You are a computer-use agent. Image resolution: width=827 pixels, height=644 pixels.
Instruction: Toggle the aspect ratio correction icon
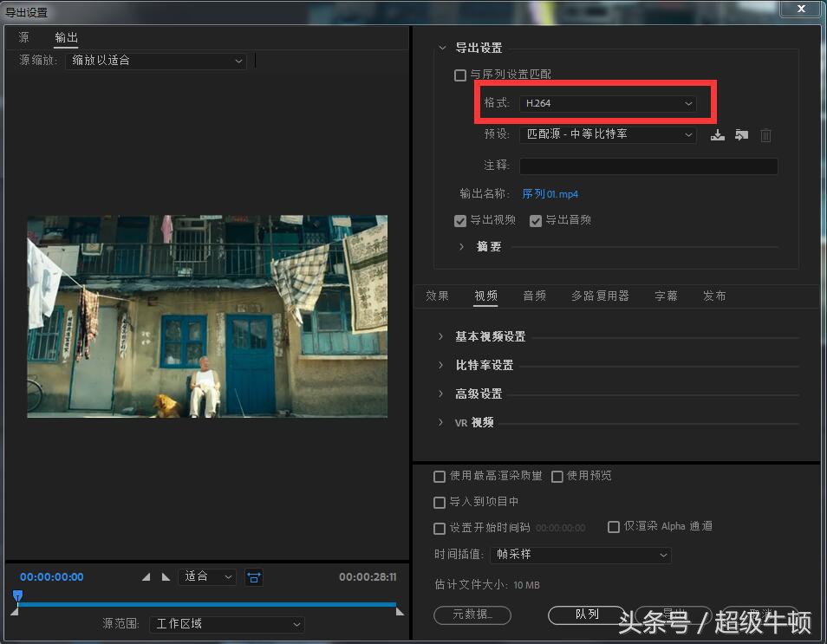(254, 577)
